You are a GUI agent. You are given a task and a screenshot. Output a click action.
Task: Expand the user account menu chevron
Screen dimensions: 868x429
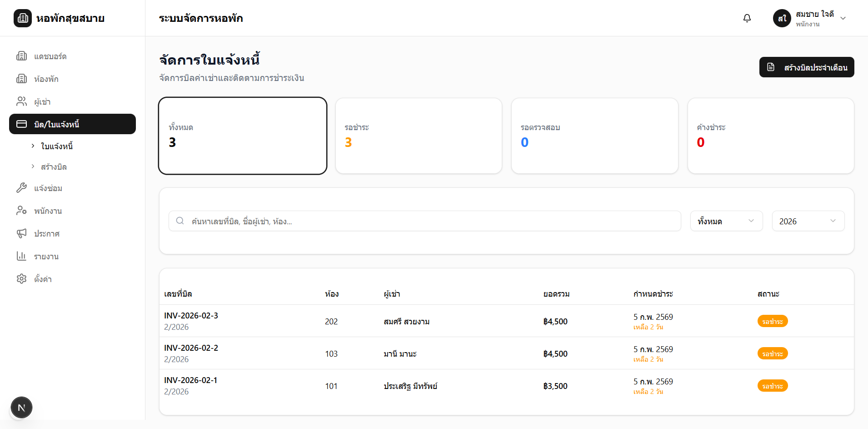click(x=843, y=18)
